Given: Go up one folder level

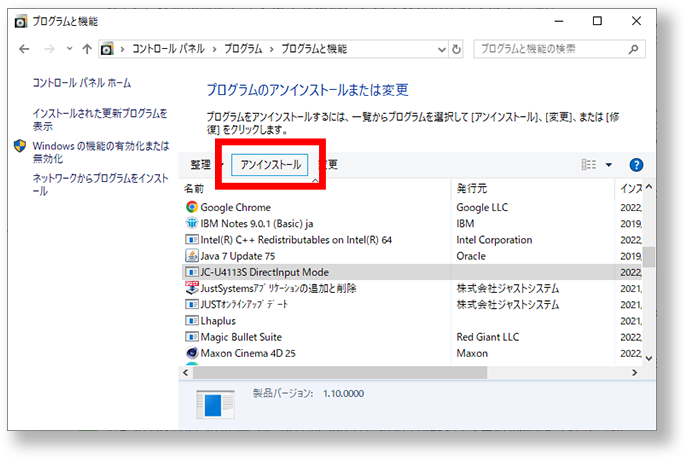Looking at the screenshot, I should (x=87, y=49).
